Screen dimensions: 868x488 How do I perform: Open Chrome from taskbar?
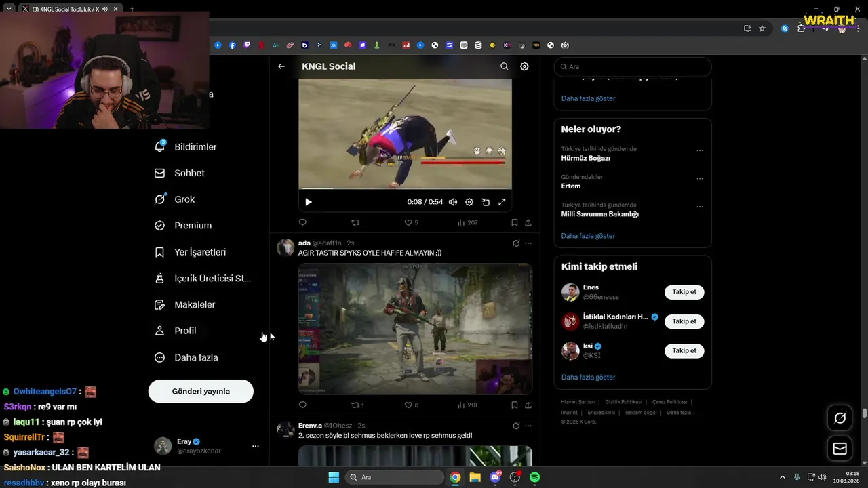coord(455,477)
